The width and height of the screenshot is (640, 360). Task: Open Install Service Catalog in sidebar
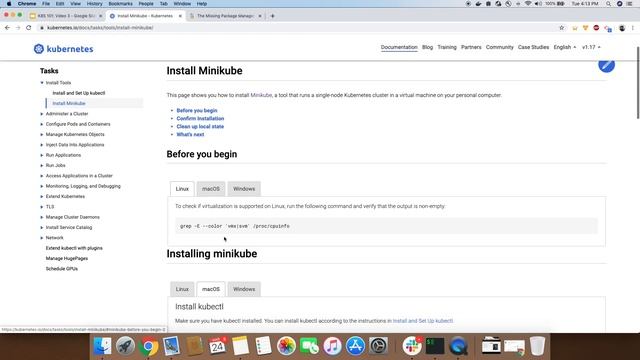coord(69,228)
